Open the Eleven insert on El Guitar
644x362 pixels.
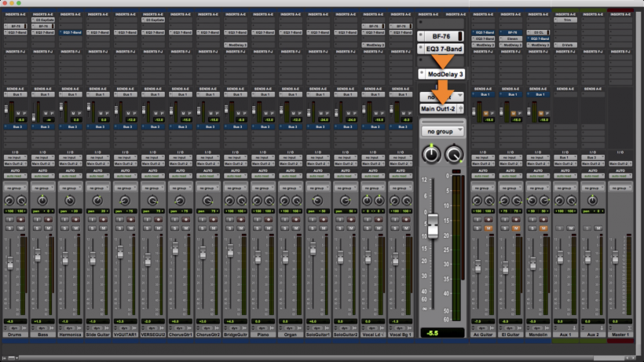511,37
